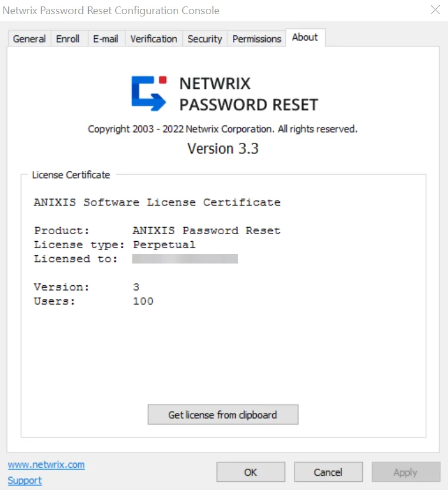Click Get license from clipboard button
The height and width of the screenshot is (490, 448).
tap(223, 415)
